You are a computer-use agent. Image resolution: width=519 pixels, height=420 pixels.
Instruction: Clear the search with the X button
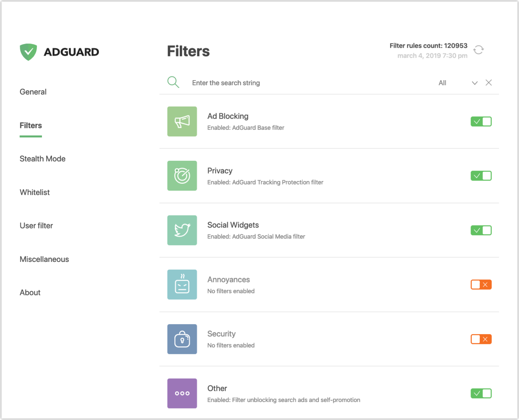point(488,82)
